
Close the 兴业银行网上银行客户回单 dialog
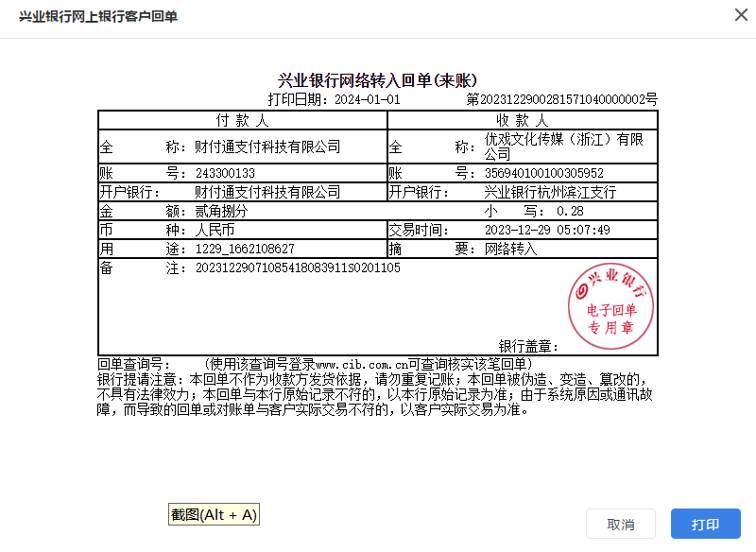[x=741, y=15]
